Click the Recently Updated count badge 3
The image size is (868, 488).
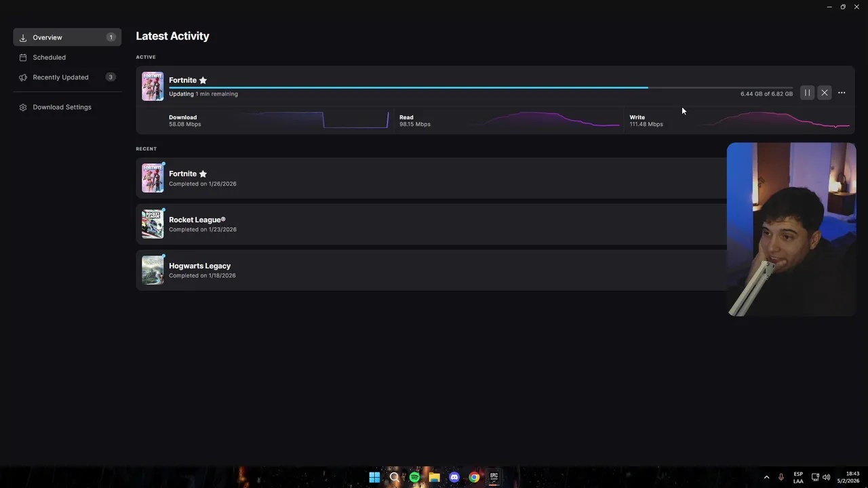point(111,77)
